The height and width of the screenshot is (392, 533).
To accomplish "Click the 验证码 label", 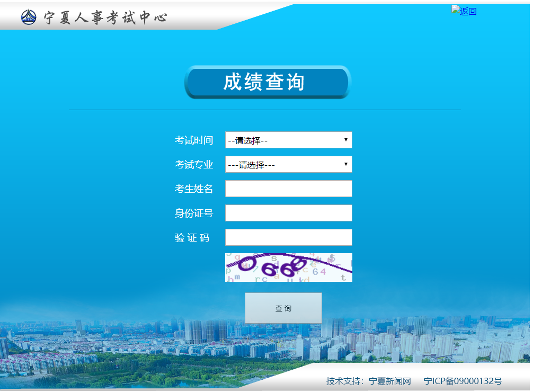I will coord(192,238).
